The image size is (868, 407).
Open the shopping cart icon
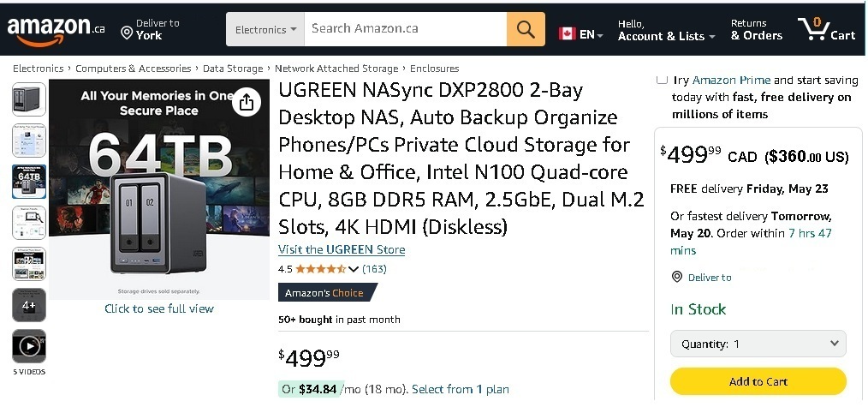[825, 30]
